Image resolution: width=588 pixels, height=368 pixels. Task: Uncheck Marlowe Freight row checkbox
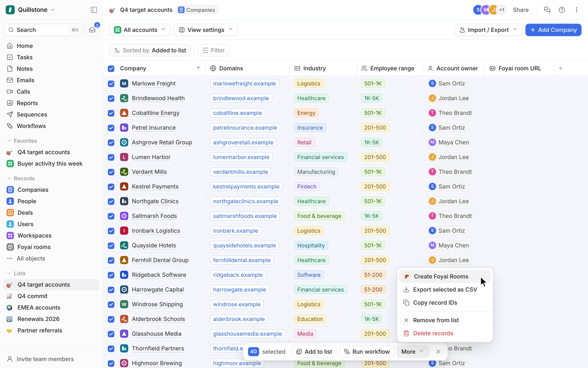111,84
